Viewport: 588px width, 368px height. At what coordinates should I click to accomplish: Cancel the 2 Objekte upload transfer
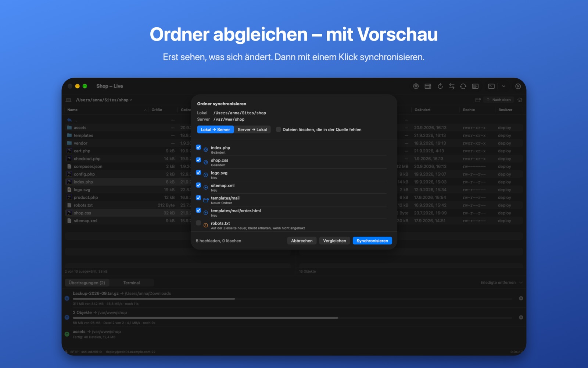[521, 317]
